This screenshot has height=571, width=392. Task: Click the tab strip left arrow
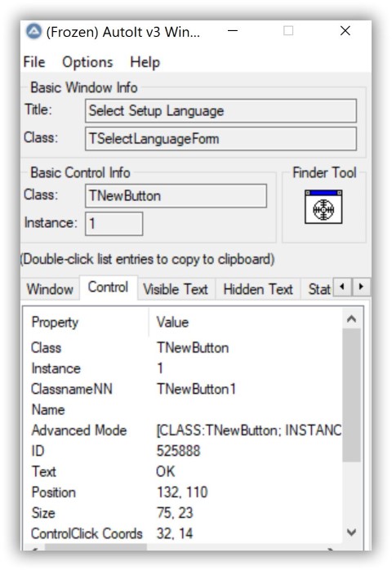pos(342,287)
